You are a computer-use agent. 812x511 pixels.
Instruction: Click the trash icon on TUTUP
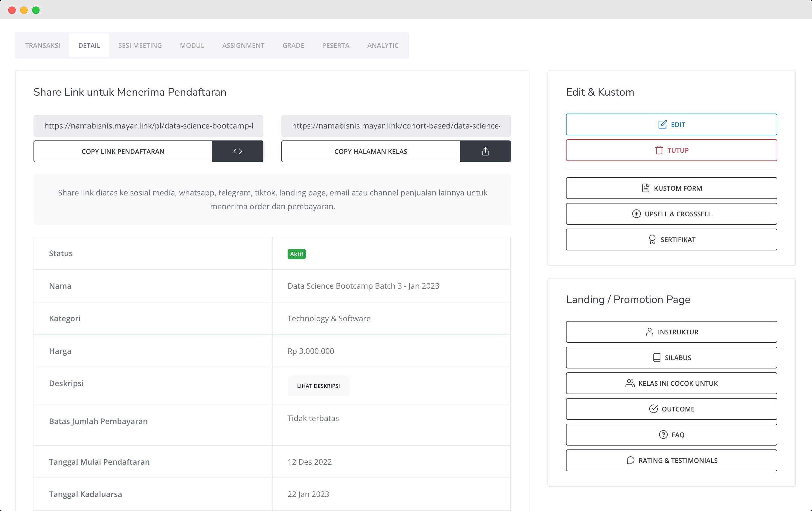point(659,150)
